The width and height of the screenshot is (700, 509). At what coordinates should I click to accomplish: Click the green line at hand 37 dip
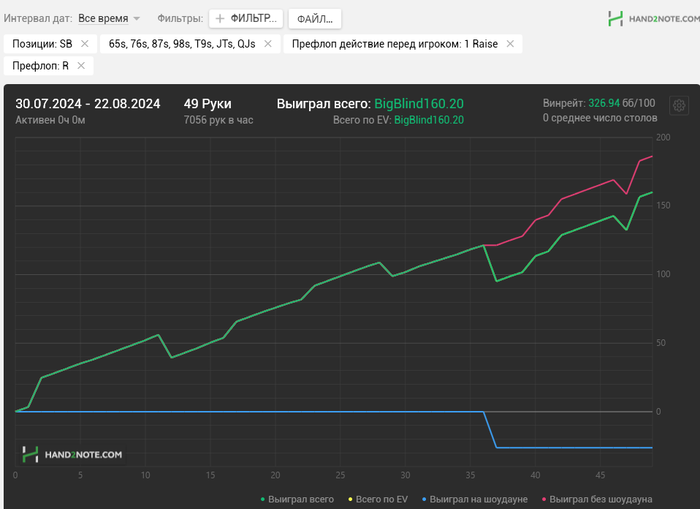click(x=496, y=281)
